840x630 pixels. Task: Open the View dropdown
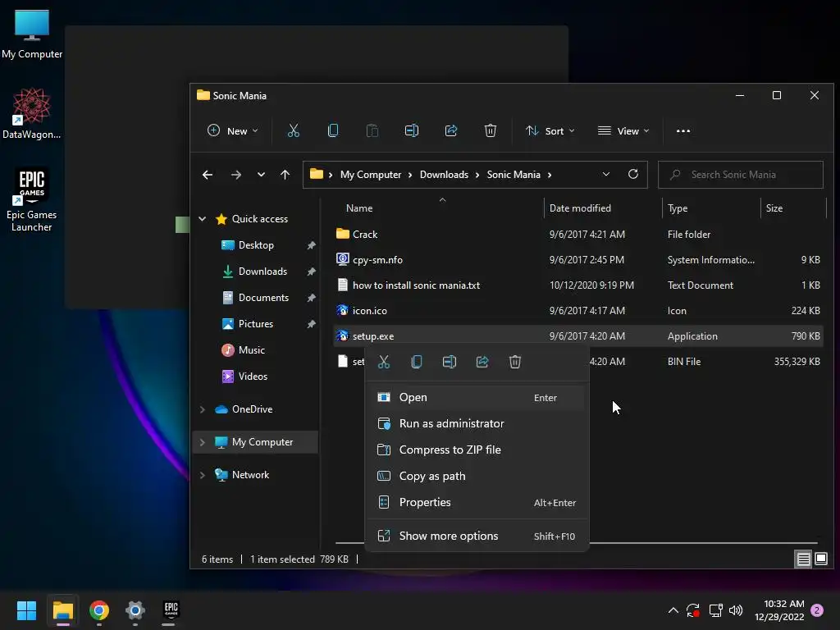click(x=623, y=130)
